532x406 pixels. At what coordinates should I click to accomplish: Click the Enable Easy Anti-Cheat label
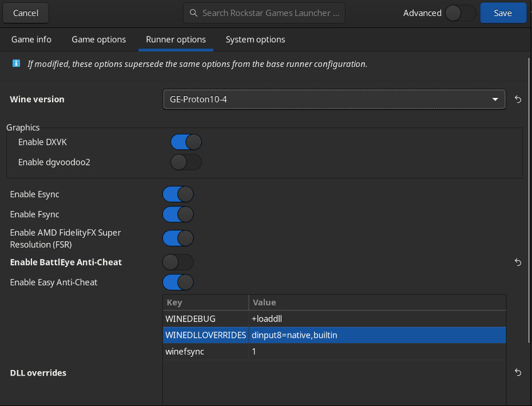pyautogui.click(x=54, y=282)
